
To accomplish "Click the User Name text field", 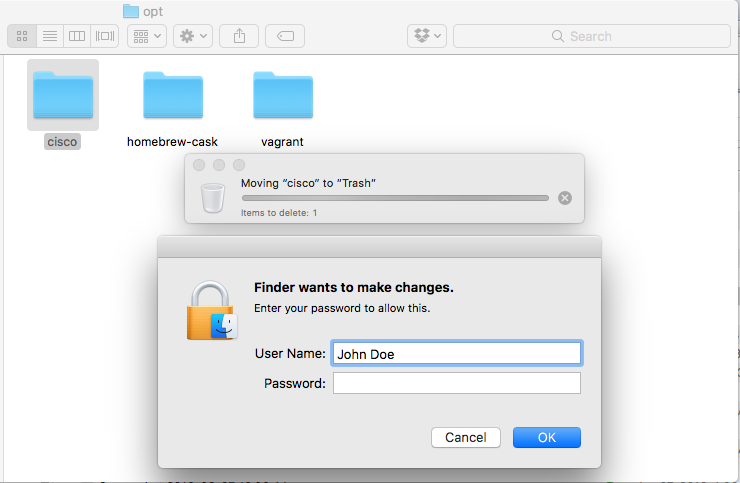I will [x=456, y=353].
